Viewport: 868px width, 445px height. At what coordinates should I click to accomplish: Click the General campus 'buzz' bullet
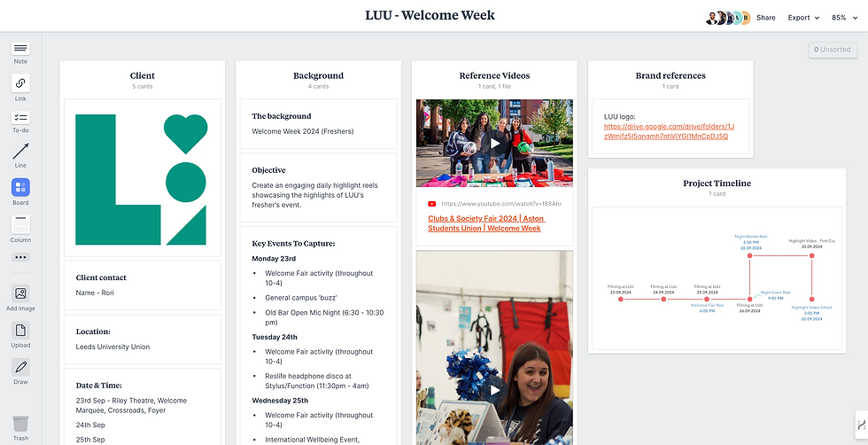(x=301, y=298)
